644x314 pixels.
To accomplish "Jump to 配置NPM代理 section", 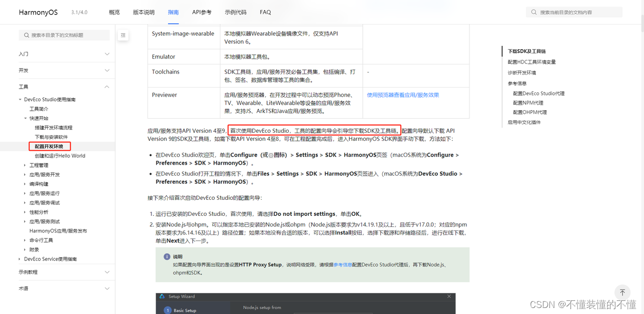I will point(528,103).
